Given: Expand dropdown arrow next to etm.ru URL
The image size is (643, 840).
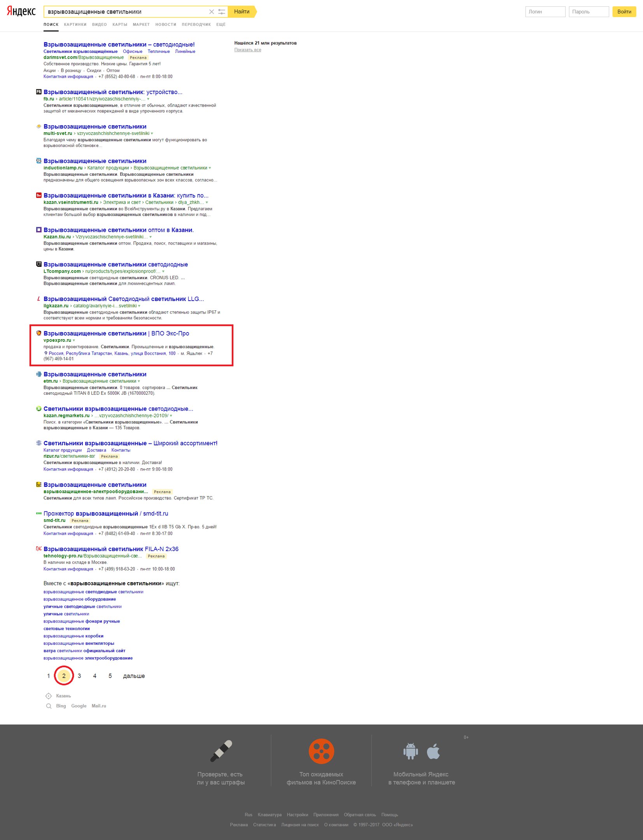Looking at the screenshot, I should [x=139, y=381].
